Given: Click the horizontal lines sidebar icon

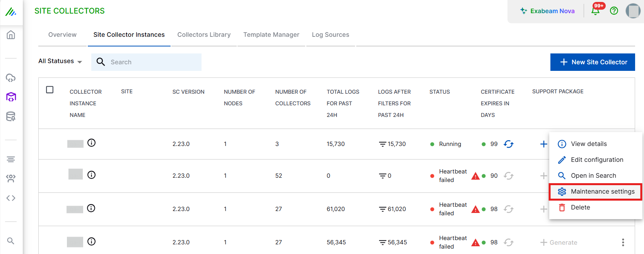Looking at the screenshot, I should (11, 159).
